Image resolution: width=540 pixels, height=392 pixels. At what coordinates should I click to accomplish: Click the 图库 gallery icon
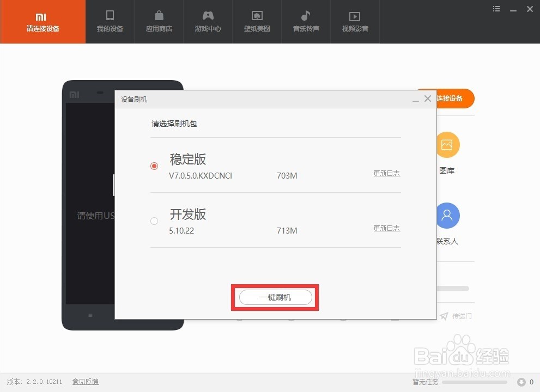(447, 145)
